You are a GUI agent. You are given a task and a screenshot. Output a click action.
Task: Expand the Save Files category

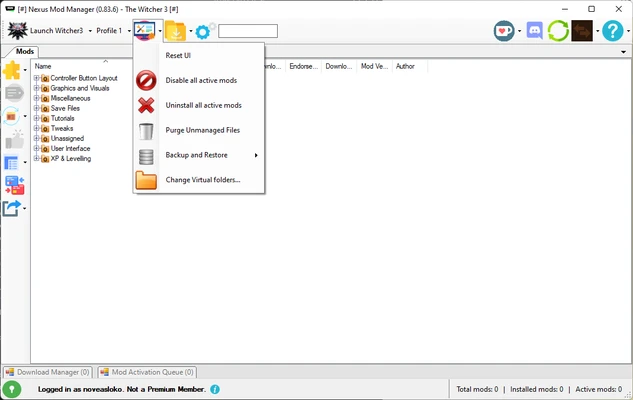click(x=36, y=108)
